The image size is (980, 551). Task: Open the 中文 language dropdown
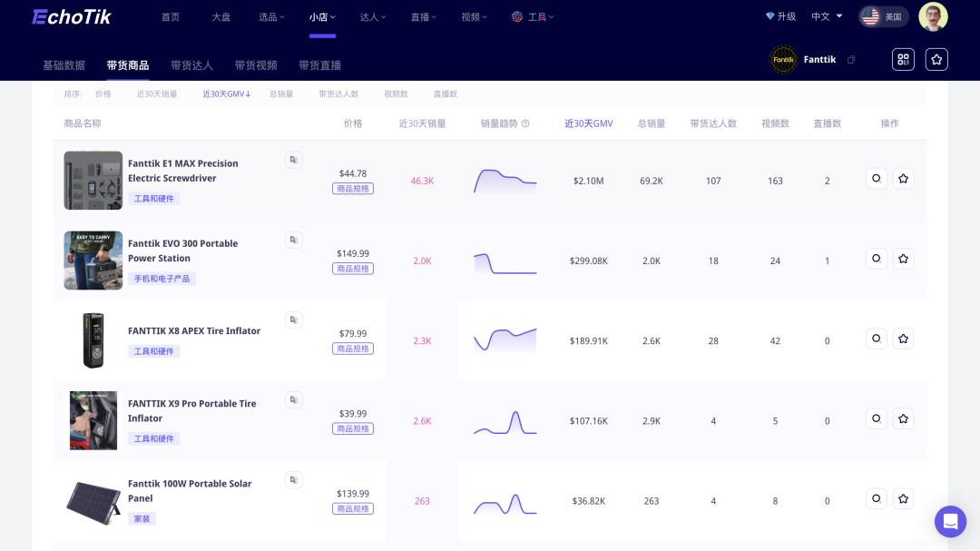(827, 16)
